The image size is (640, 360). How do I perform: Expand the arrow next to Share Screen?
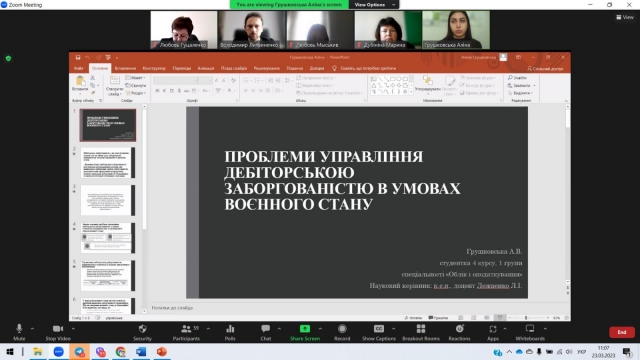[x=320, y=329]
